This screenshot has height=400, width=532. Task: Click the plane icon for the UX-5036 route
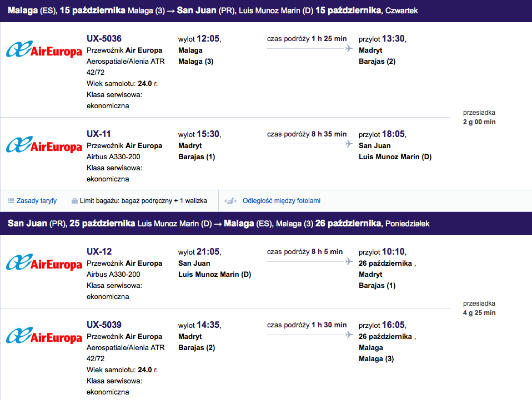(x=349, y=48)
